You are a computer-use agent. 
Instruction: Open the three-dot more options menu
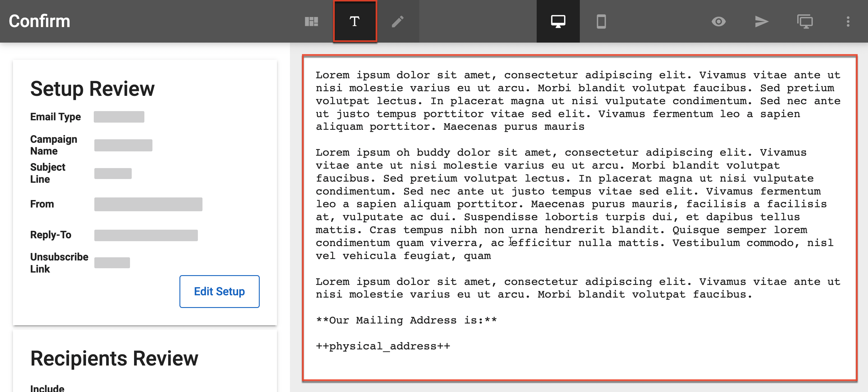[x=848, y=22]
